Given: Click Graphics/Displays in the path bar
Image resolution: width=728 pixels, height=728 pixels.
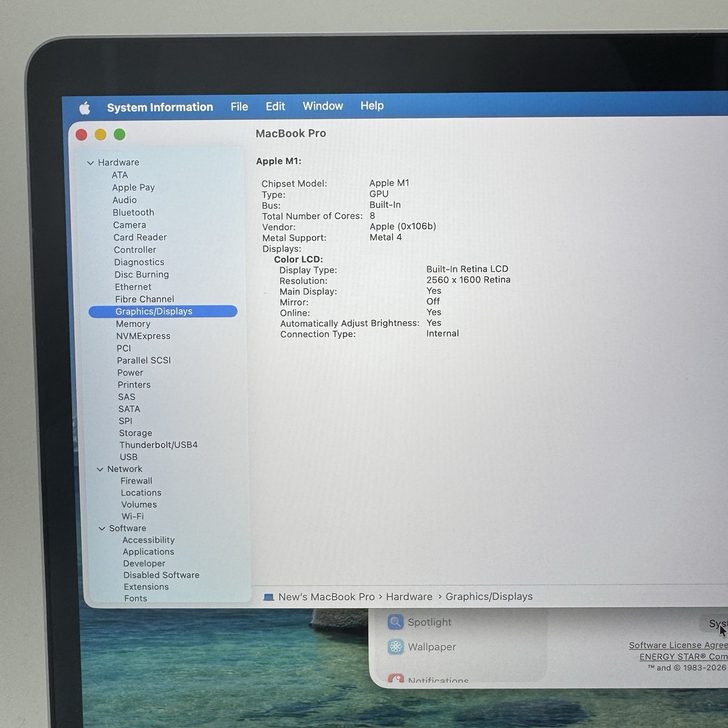Looking at the screenshot, I should (489, 597).
